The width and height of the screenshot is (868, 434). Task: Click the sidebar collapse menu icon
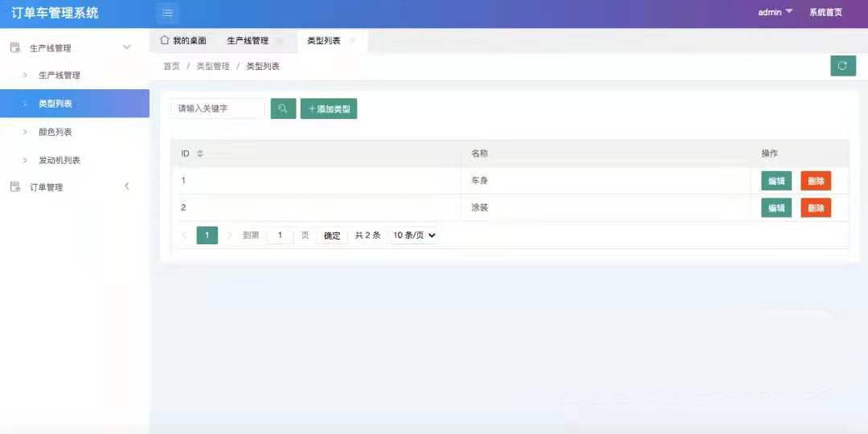(x=167, y=13)
